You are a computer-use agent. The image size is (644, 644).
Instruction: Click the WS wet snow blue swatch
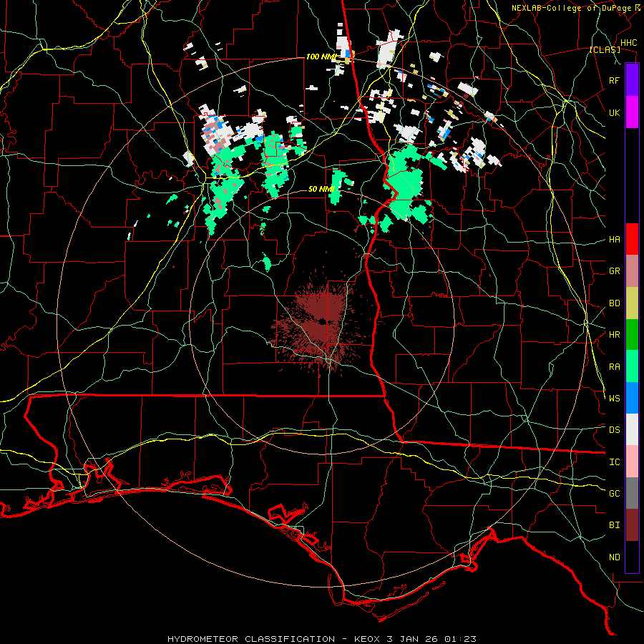632,398
